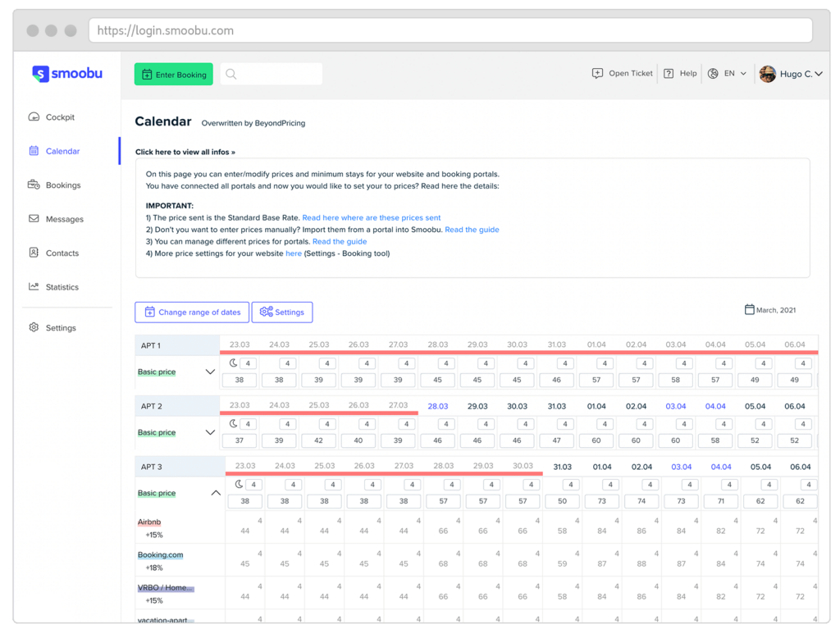Click the Smoobu logo

(67, 73)
